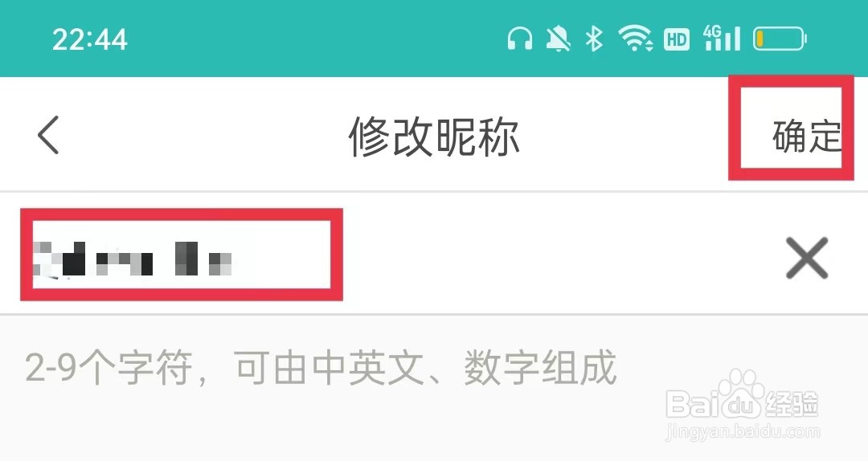Tap the 22:44 clock in status bar
868x461 pixels.
point(90,40)
